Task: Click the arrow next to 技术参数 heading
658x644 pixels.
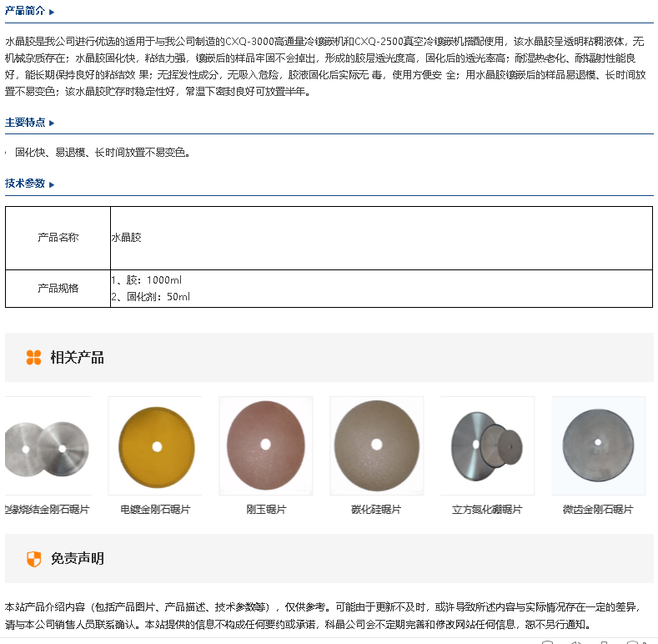Action: (x=52, y=184)
